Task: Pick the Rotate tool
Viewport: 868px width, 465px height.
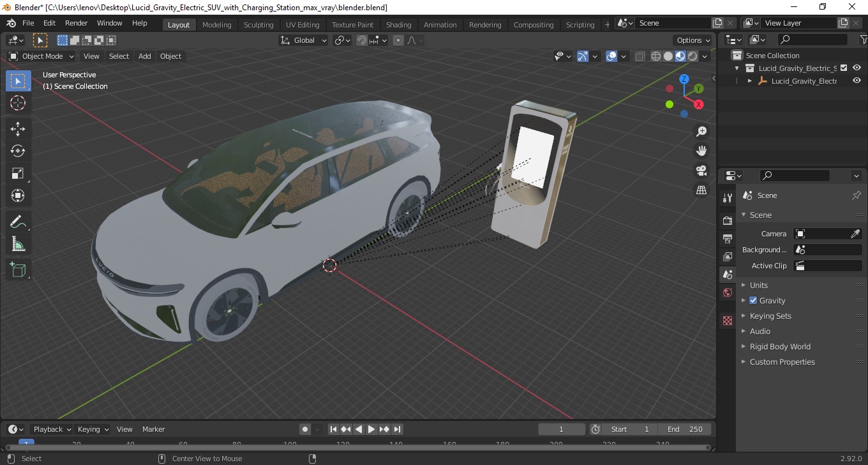Action: pyautogui.click(x=18, y=151)
